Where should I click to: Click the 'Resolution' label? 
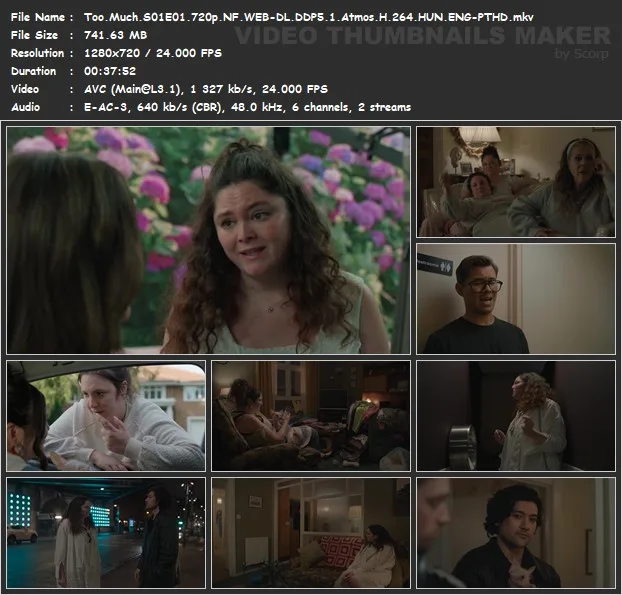pos(37,53)
